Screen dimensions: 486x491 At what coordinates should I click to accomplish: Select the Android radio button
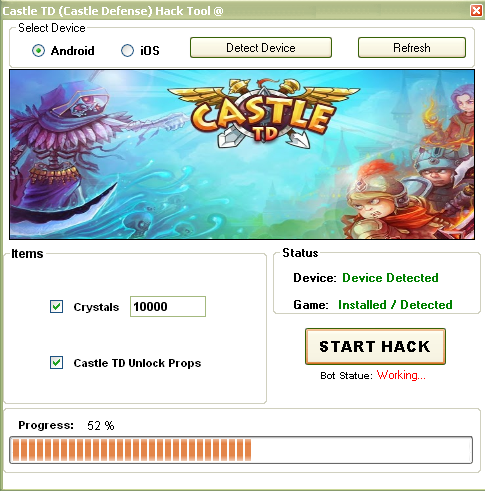pyautogui.click(x=38, y=51)
